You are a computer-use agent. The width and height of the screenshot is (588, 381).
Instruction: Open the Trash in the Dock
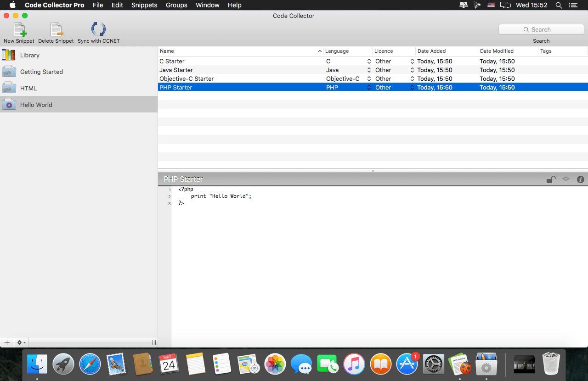(551, 364)
